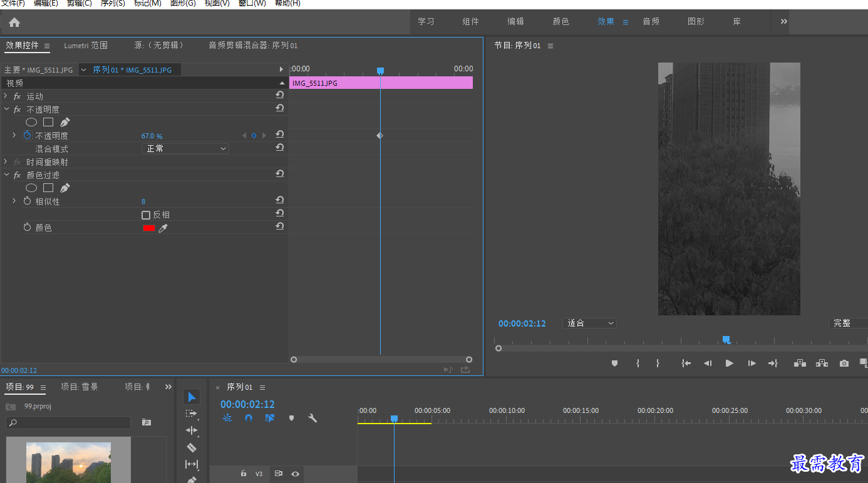Select free draw bezier pen under 不透明度
Screen dimensions: 868x483
pyautogui.click(x=65, y=122)
